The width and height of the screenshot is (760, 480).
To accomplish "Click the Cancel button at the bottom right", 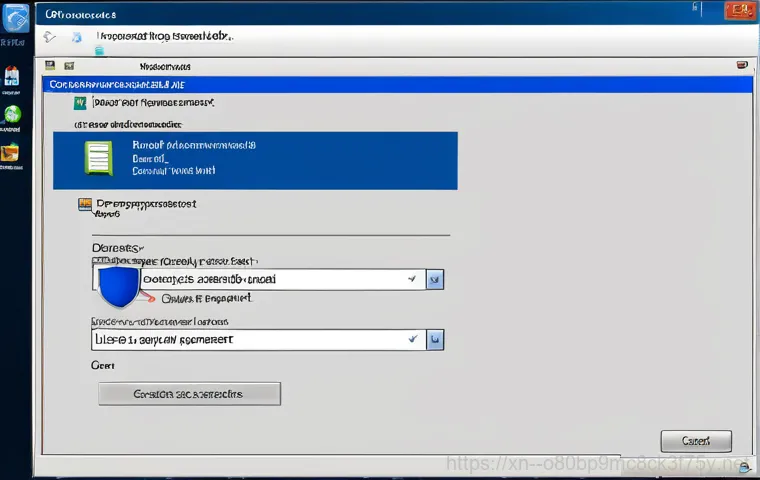I will click(696, 441).
